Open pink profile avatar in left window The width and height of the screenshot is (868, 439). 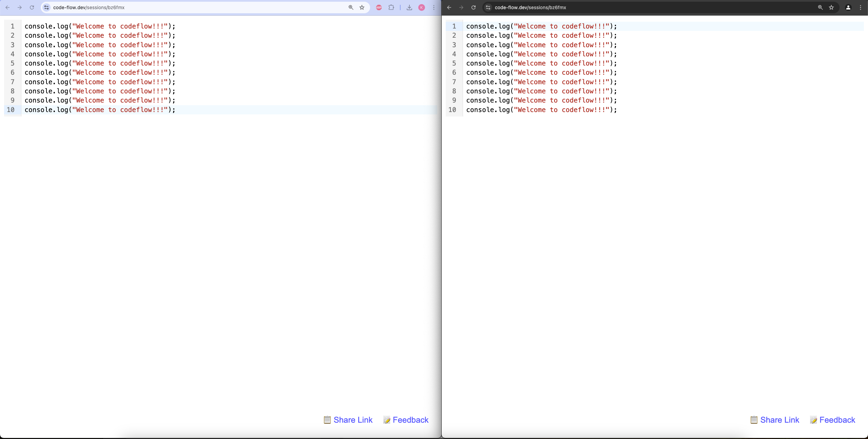tap(422, 7)
